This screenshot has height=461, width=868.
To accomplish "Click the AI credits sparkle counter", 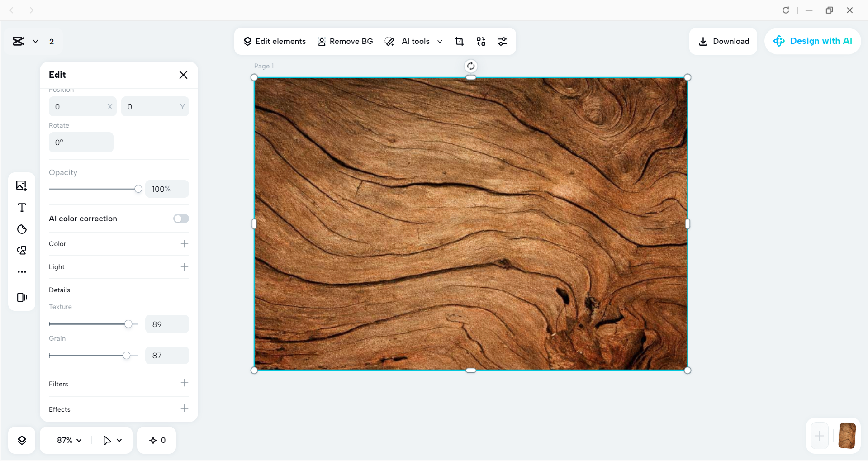I will click(x=157, y=440).
